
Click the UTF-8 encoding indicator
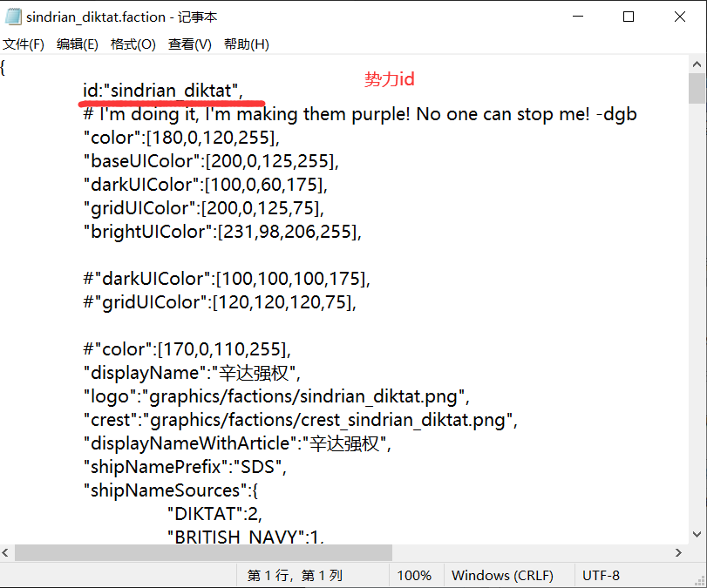click(602, 575)
